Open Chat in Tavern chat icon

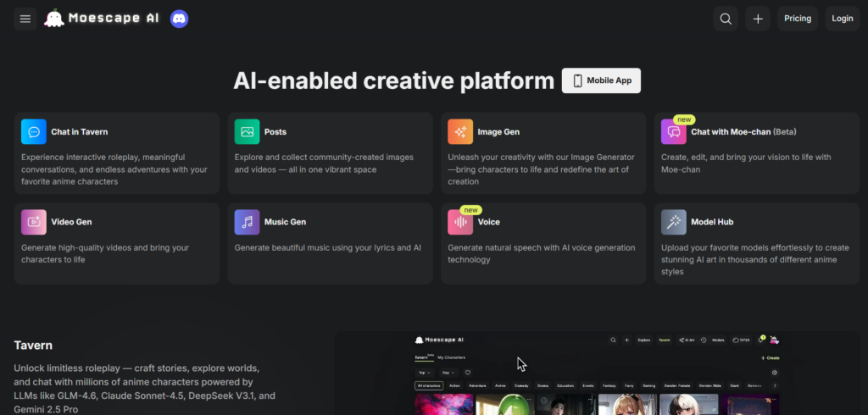click(34, 131)
